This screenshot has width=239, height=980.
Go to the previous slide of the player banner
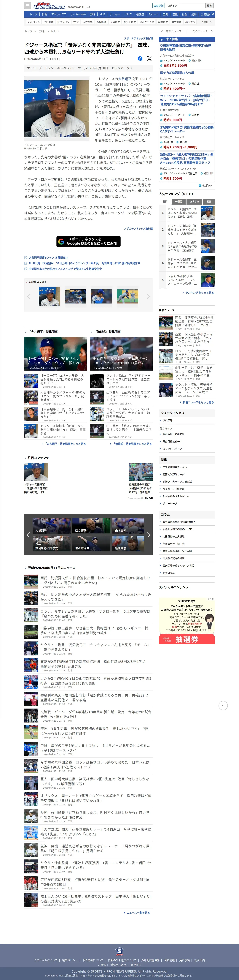click(x=28, y=535)
